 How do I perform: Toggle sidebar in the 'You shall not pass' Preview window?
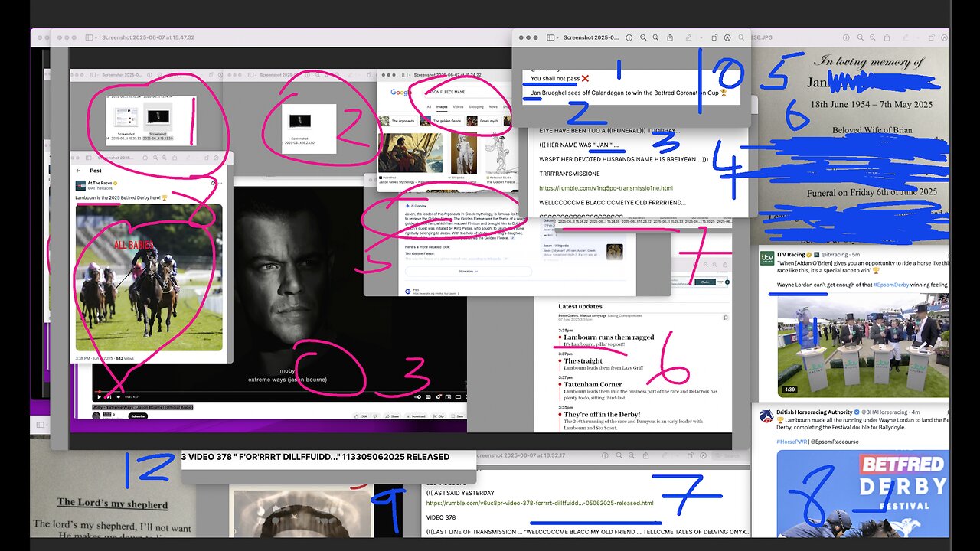[x=550, y=37]
